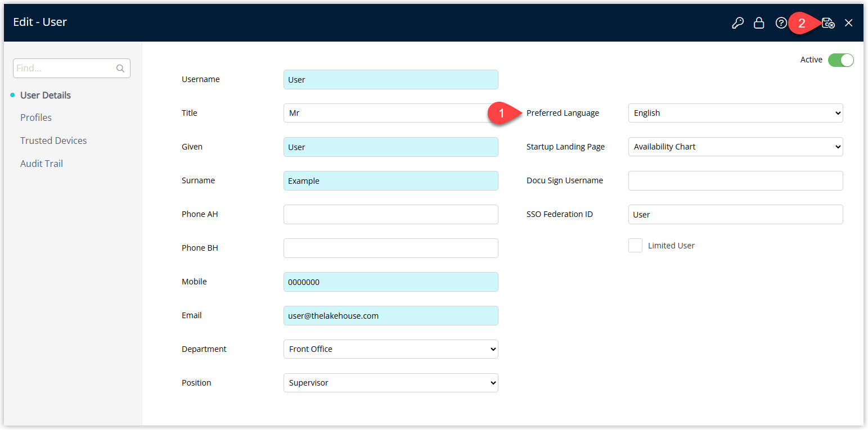Click the key password icon in header

pyautogui.click(x=737, y=23)
